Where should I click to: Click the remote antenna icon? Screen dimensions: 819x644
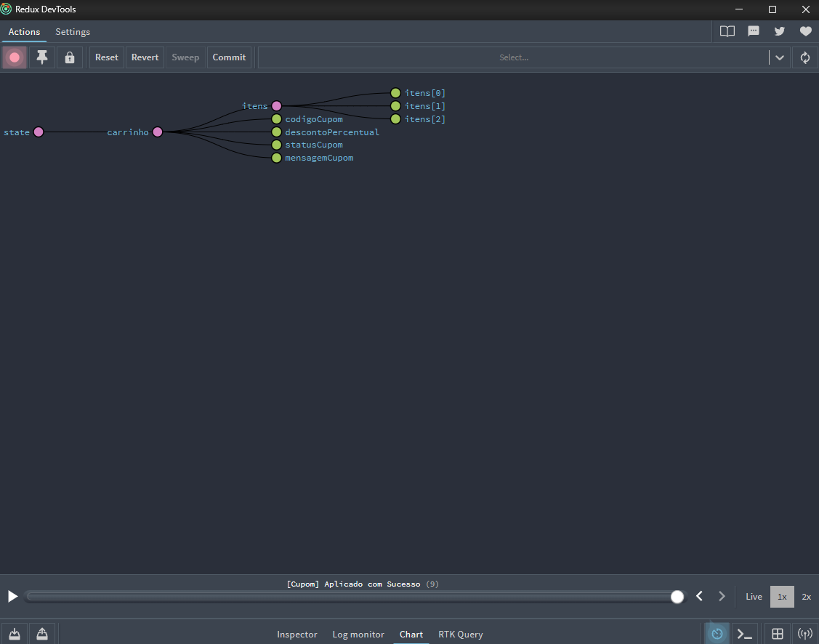coord(805,634)
